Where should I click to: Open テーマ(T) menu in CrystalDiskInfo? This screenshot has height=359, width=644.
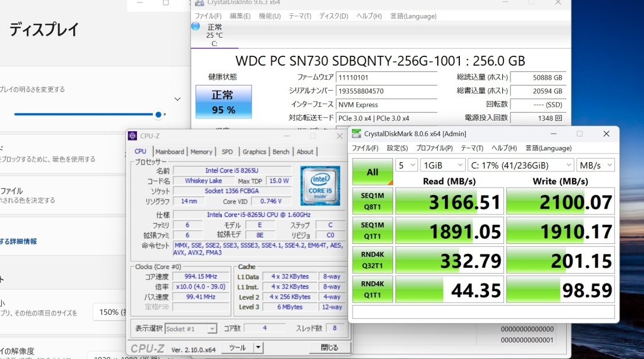300,16
